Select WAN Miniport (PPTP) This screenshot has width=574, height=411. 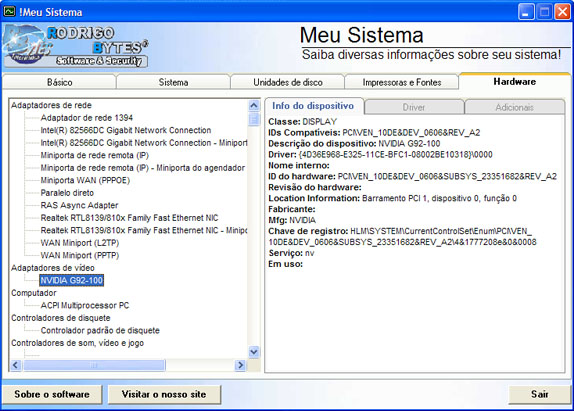click(x=79, y=255)
